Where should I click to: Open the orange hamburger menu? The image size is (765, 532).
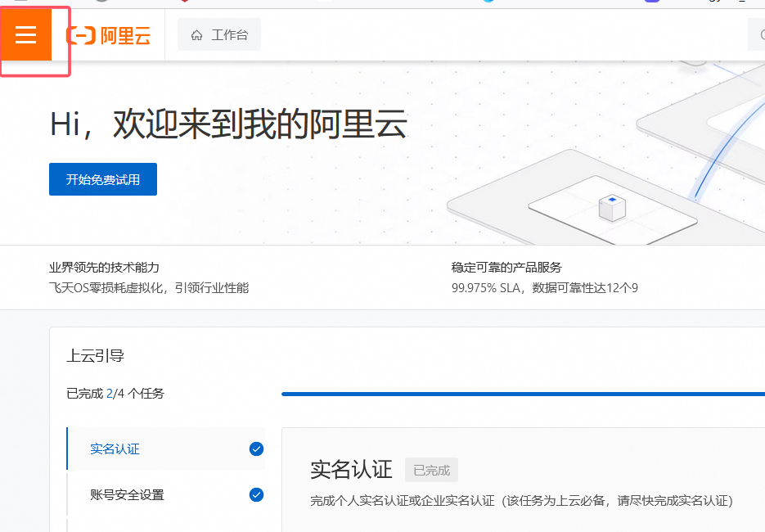coord(25,34)
